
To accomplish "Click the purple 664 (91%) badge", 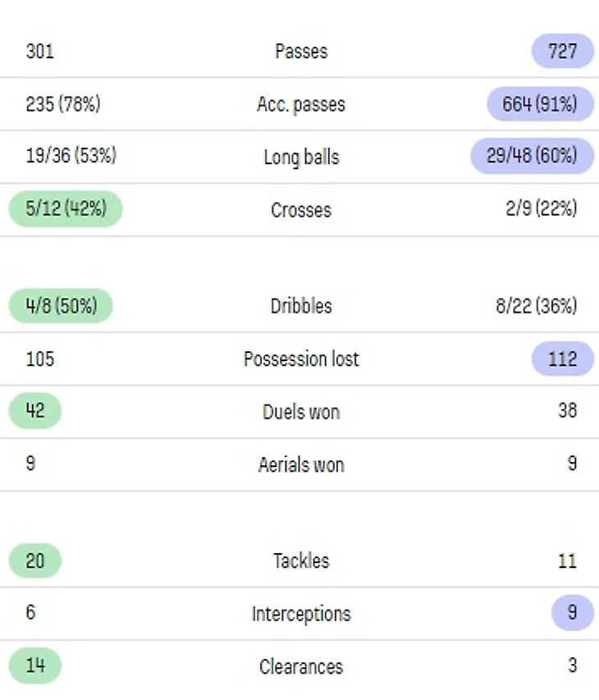I will 539,105.
